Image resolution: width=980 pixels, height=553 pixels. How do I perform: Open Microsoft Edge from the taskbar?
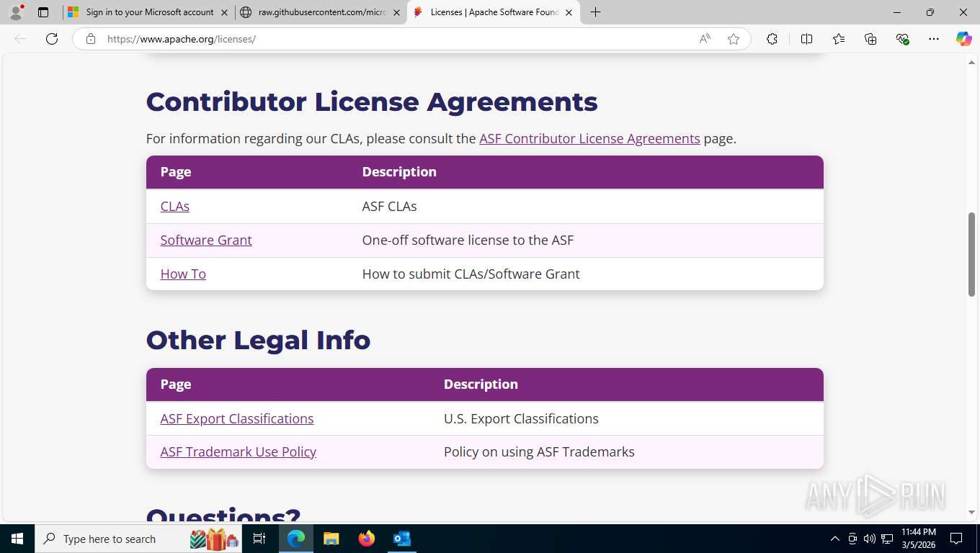(x=296, y=539)
